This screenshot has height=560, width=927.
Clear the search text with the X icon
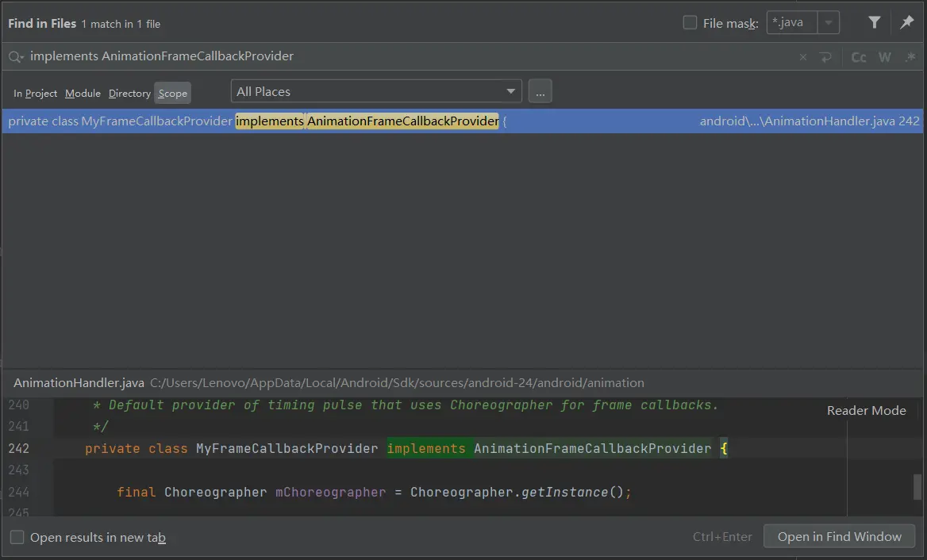(803, 57)
